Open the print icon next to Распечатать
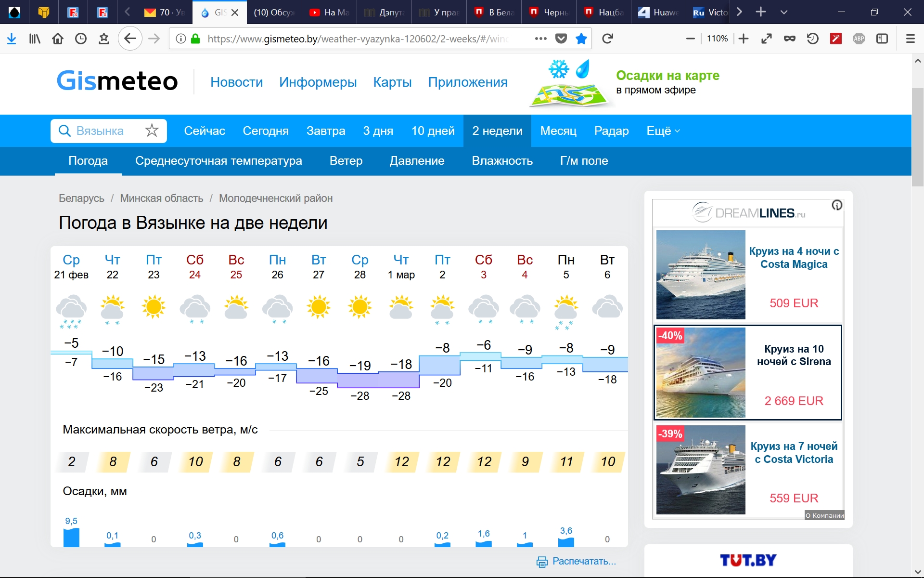 [542, 562]
